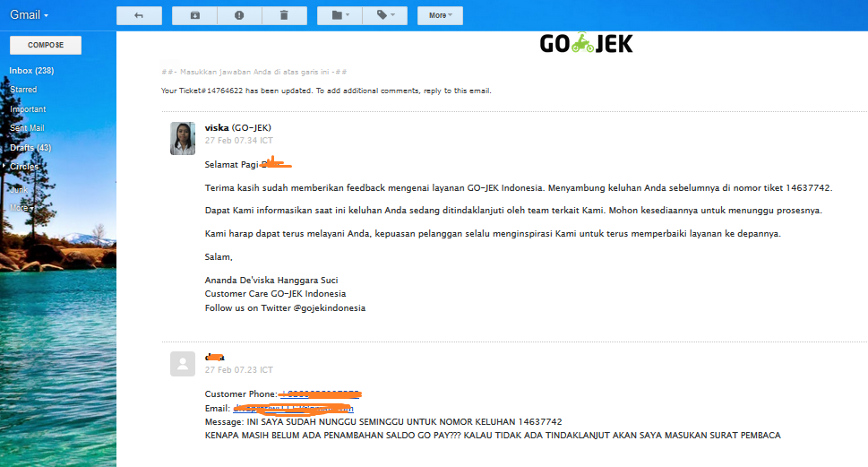
Task: Click the timestamp 27 Feb 07.23 ICT
Action: coord(238,370)
